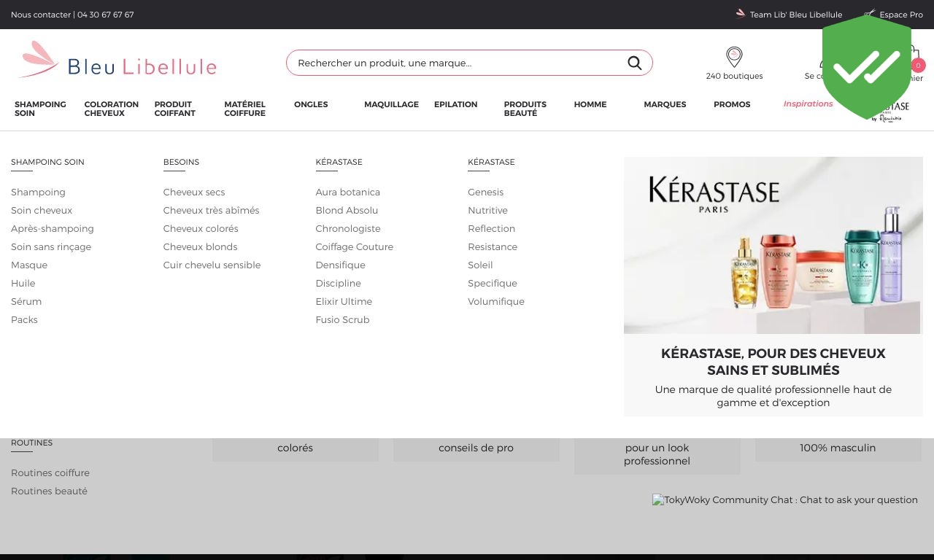
Task: Click the Bleu Libellule logo
Action: coord(117,60)
